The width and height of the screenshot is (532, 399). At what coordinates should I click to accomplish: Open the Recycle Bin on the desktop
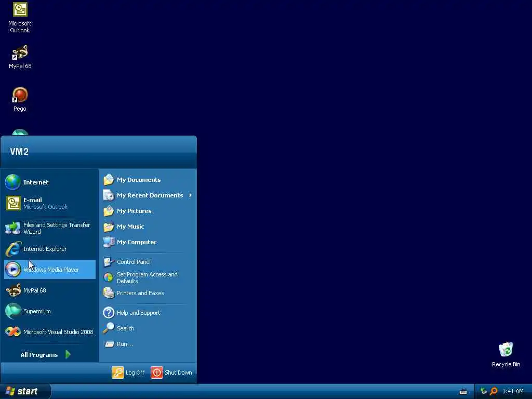pos(506,354)
